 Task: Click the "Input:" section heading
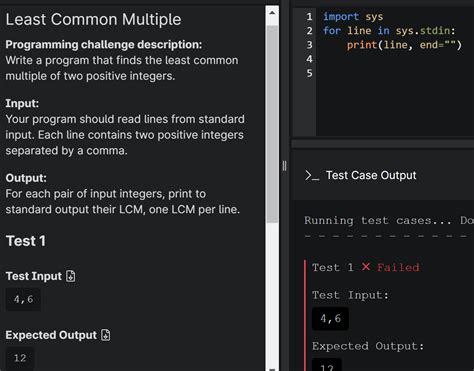[x=22, y=103]
